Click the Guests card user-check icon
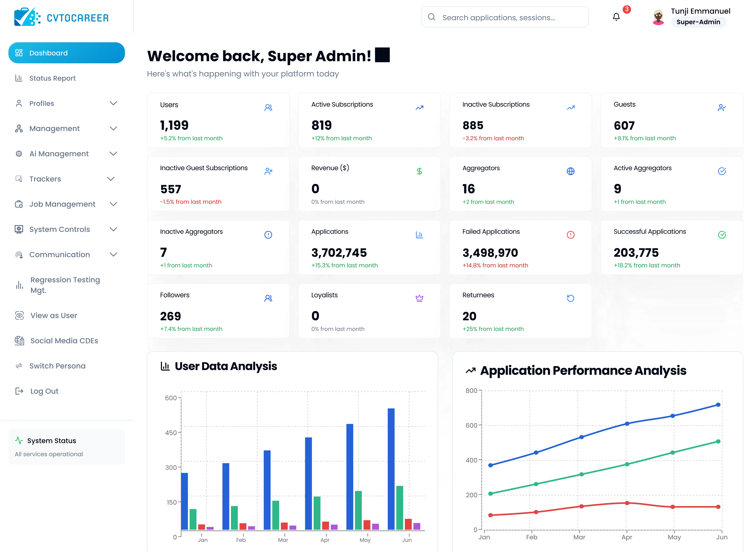Screen dimensions: 756x552 722,108
